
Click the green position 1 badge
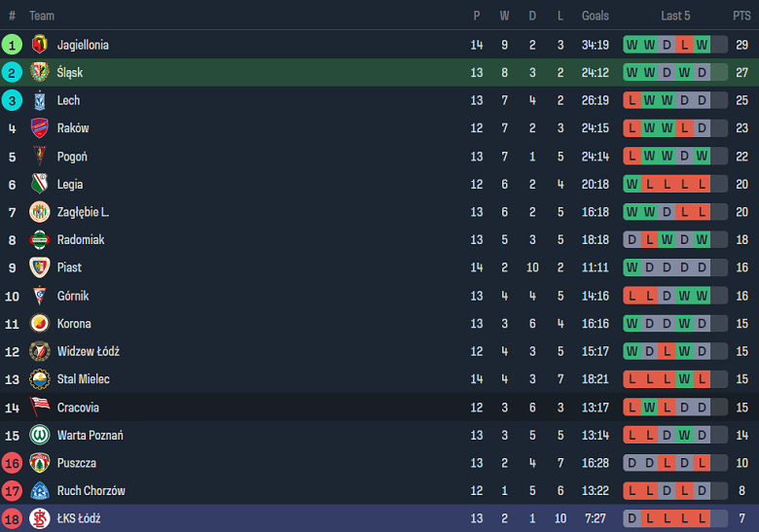(x=12, y=45)
